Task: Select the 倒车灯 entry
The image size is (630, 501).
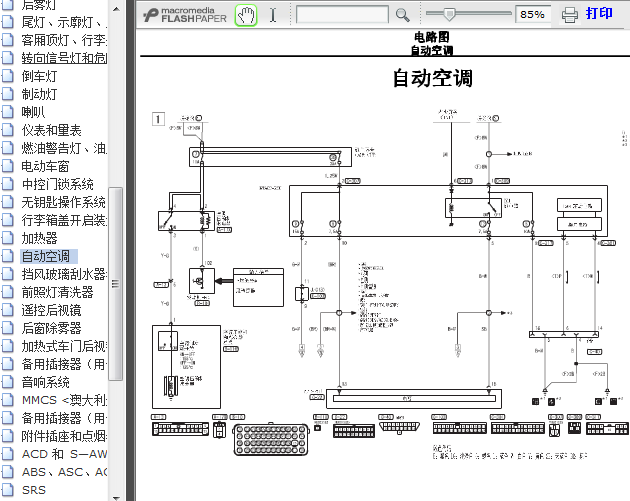Action: (39, 76)
